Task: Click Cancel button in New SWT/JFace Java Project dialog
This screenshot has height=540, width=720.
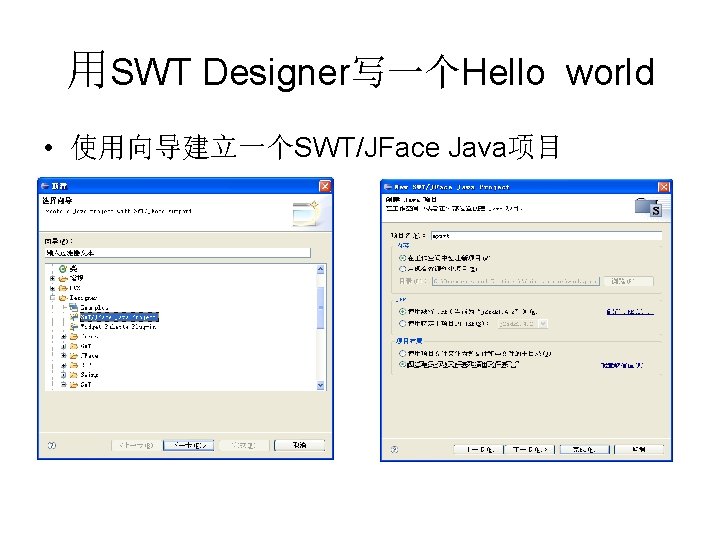Action: tap(639, 449)
